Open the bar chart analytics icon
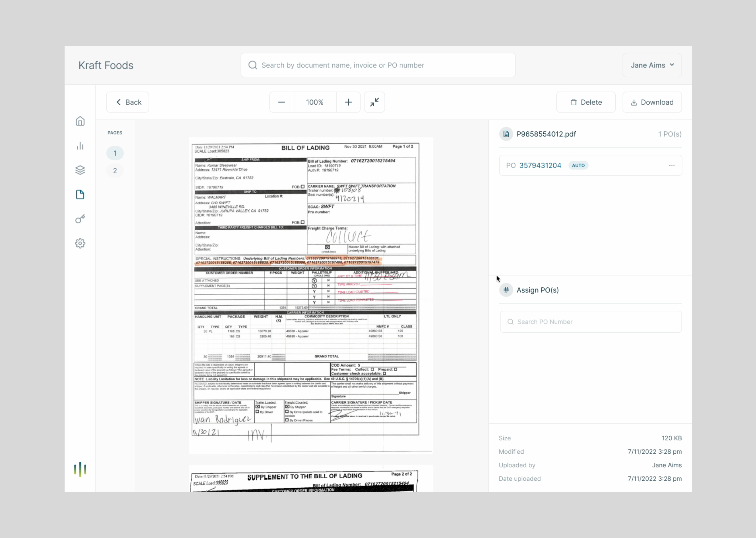The image size is (756, 538). 80,146
